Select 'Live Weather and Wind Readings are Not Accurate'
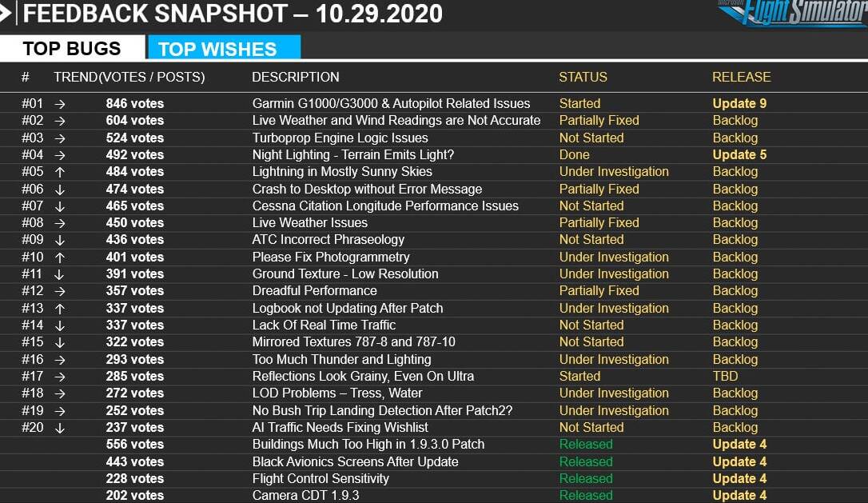Viewport: 868px width, 503px height. click(396, 121)
